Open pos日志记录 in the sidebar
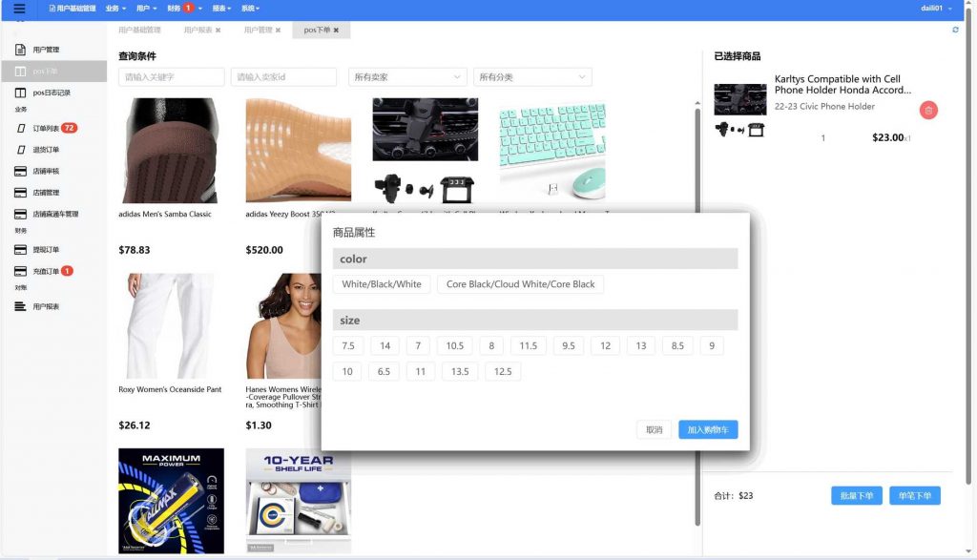This screenshot has width=977, height=560. 52,93
